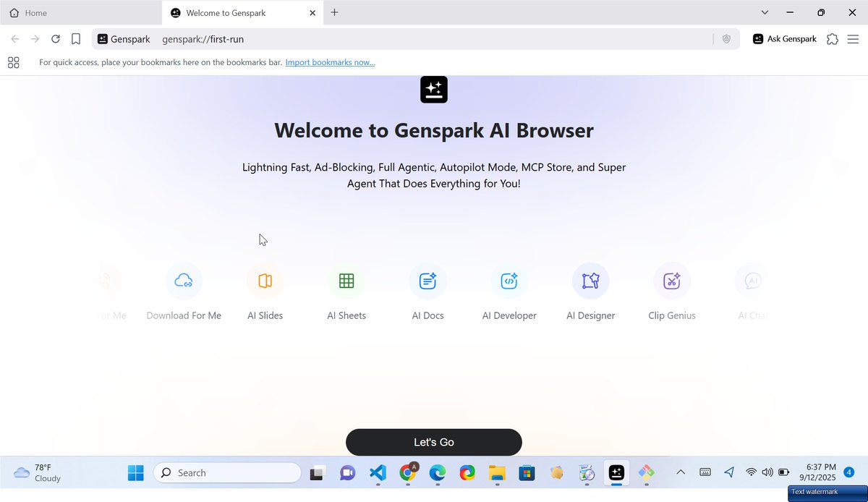Open the AI Developer icon
The image size is (868, 502).
pos(509,281)
